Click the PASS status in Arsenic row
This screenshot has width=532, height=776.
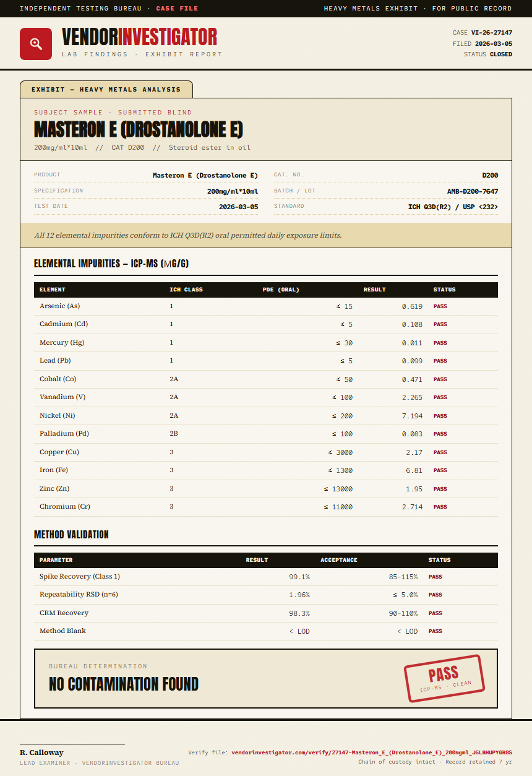(x=440, y=306)
